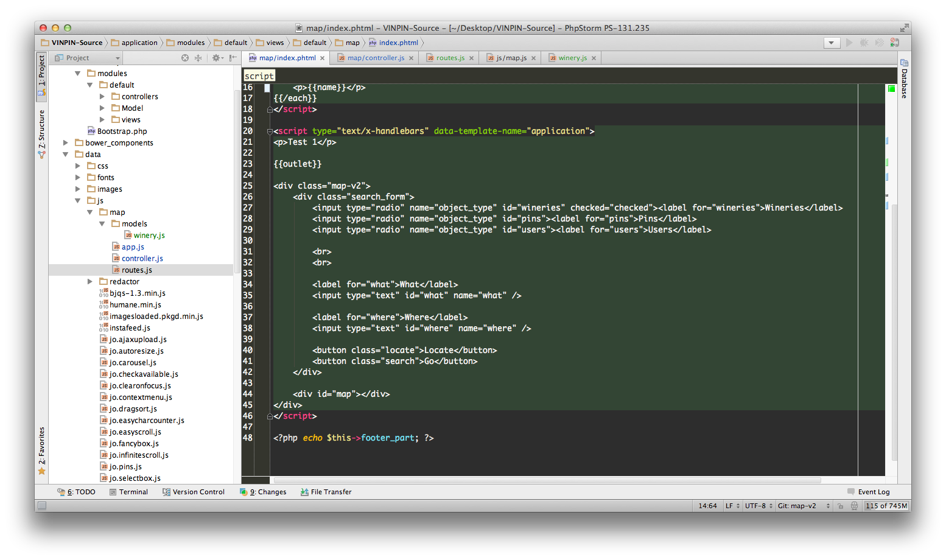
Task: Open the 9: Changes tool window
Action: [263, 492]
